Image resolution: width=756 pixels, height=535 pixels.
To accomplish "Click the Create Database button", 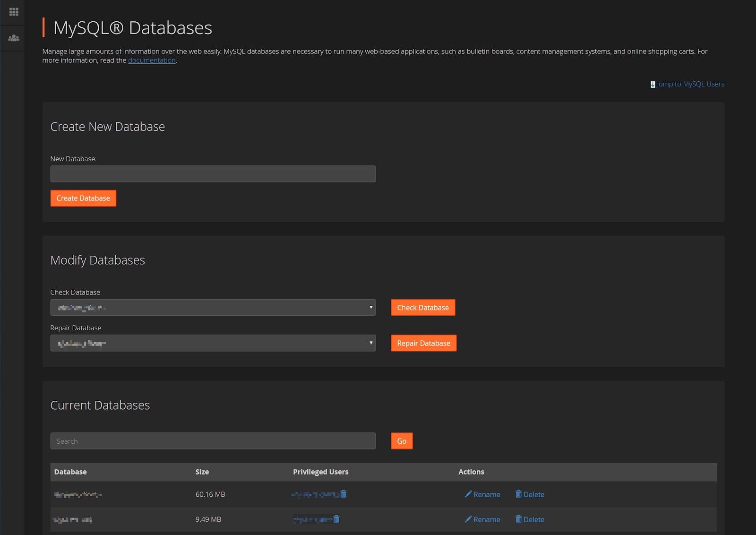I will tap(83, 198).
